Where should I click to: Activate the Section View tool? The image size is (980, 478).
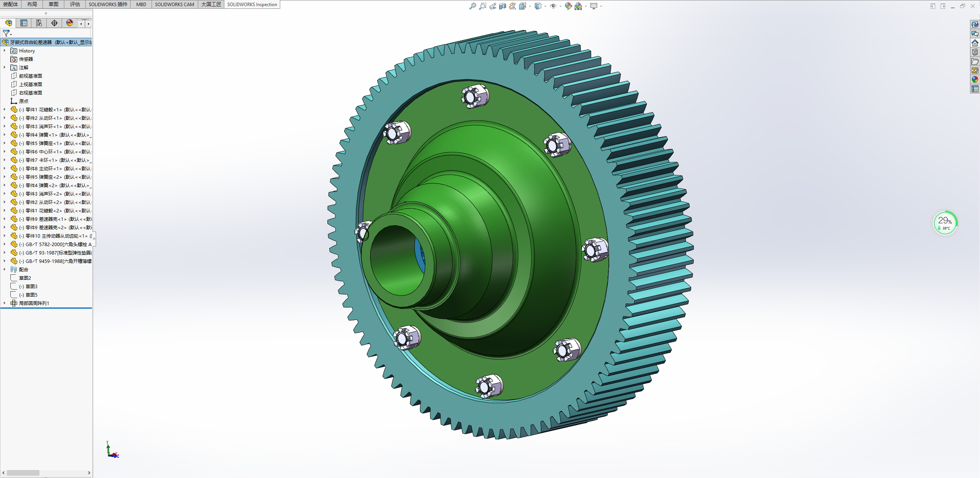(503, 6)
